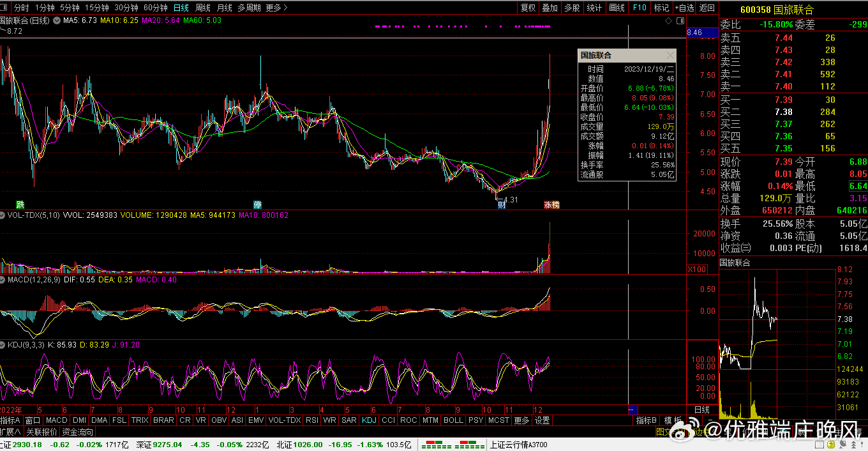Viewport: 868px width, 451px height.
Task: Switch indicator to MACD tab
Action: pos(57,420)
